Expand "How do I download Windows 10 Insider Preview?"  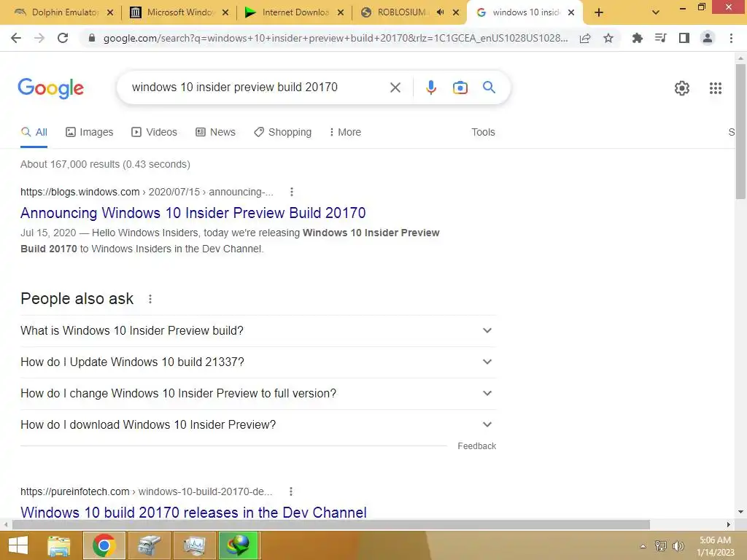[258, 425]
